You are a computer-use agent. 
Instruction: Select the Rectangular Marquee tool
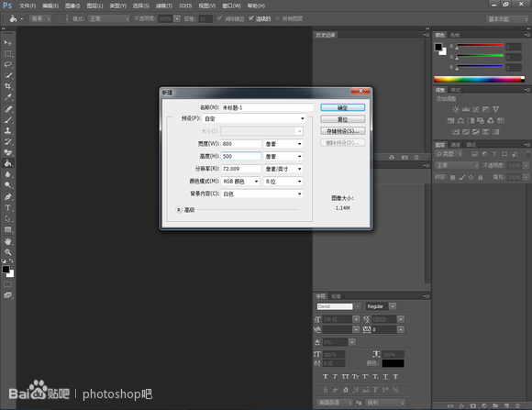pos(8,53)
